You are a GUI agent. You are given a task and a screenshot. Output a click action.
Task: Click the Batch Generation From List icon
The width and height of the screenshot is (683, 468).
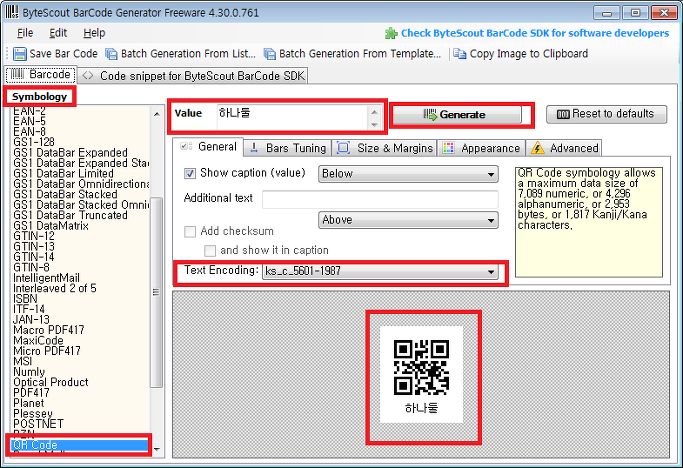point(112,54)
